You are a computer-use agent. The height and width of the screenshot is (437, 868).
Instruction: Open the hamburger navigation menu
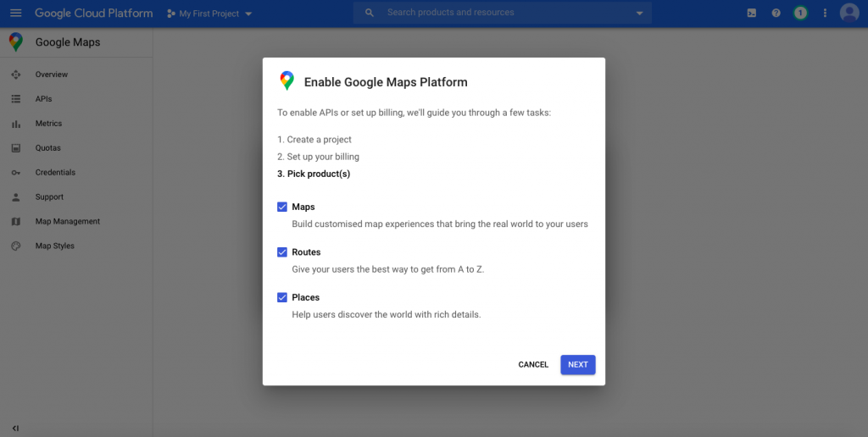(x=15, y=14)
